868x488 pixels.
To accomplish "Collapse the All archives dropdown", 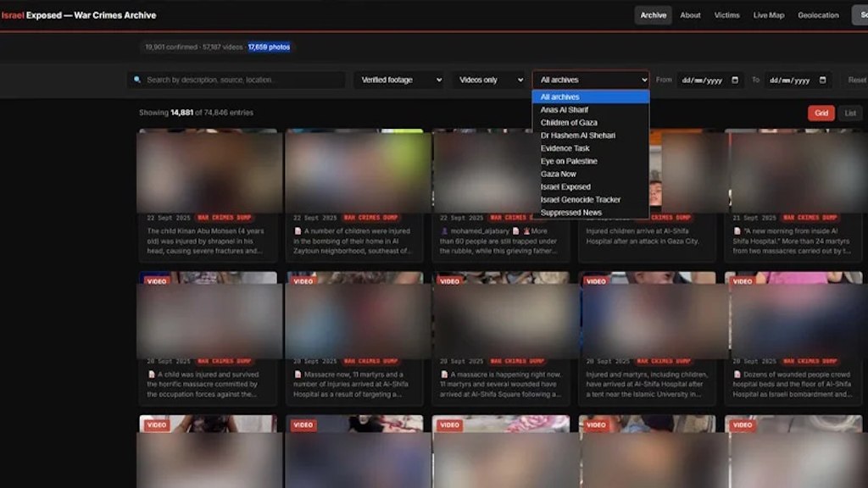I will point(591,80).
